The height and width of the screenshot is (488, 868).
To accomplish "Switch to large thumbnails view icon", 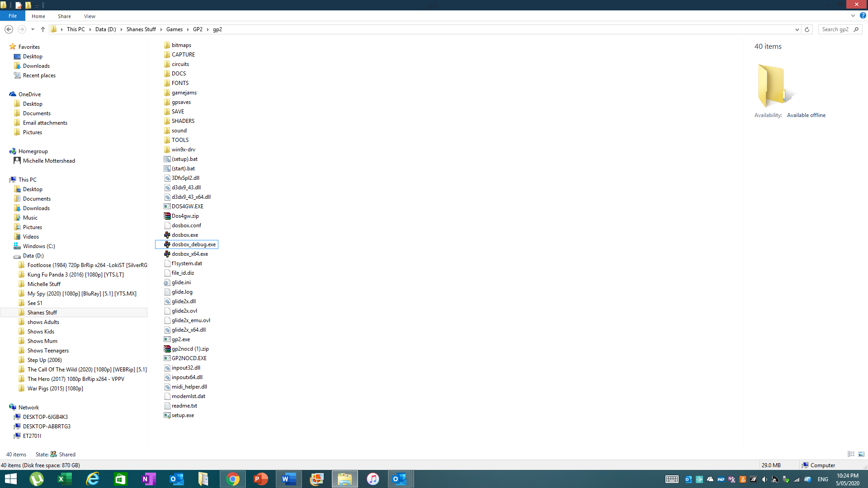I will point(861,454).
